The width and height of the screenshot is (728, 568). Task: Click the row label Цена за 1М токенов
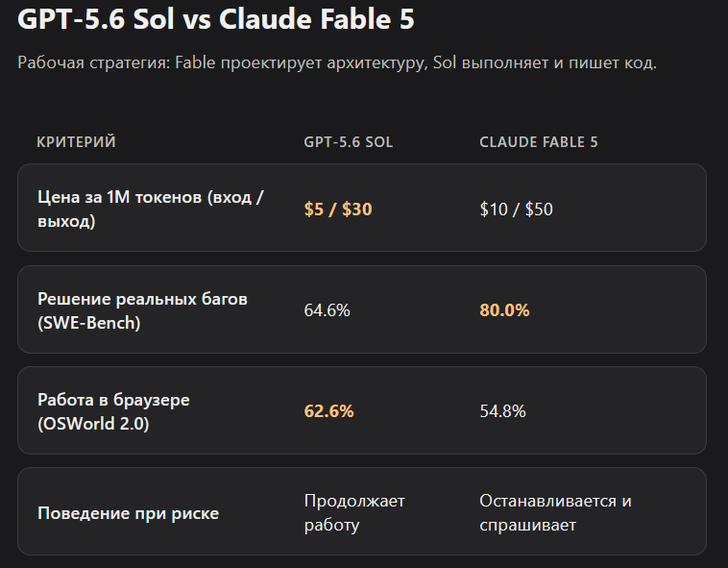(151, 209)
